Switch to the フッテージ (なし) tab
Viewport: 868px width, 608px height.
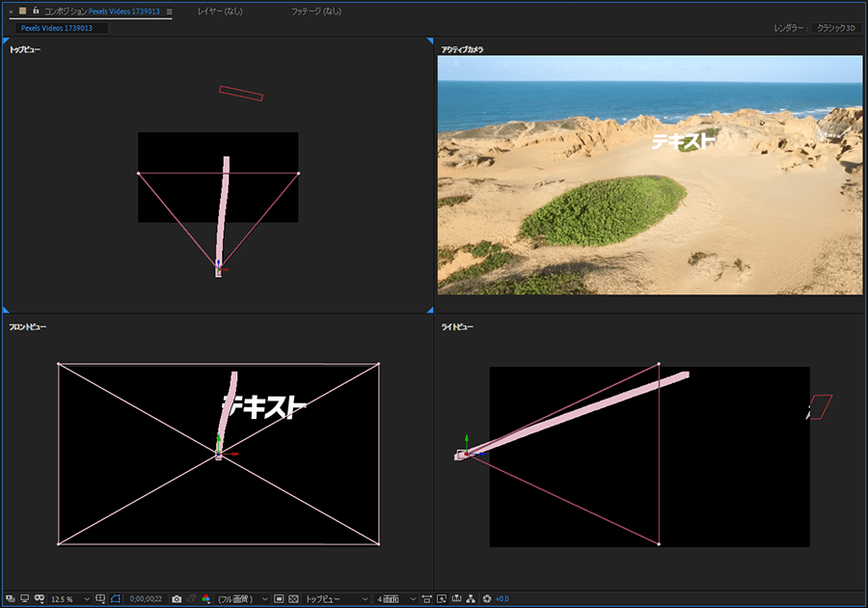pos(316,12)
